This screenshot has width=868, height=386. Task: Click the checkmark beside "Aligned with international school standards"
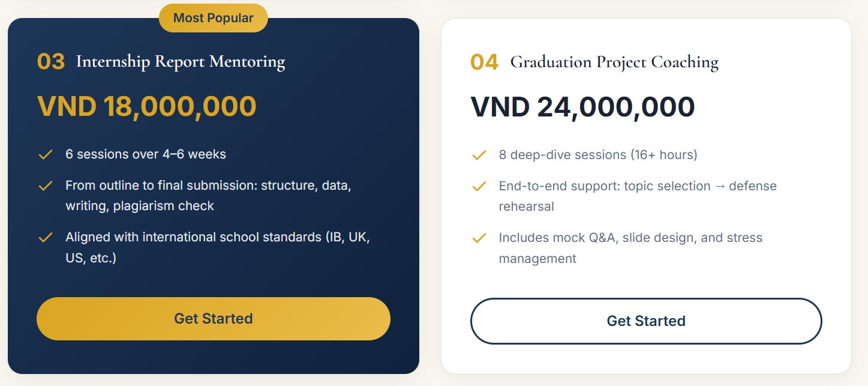coord(46,238)
